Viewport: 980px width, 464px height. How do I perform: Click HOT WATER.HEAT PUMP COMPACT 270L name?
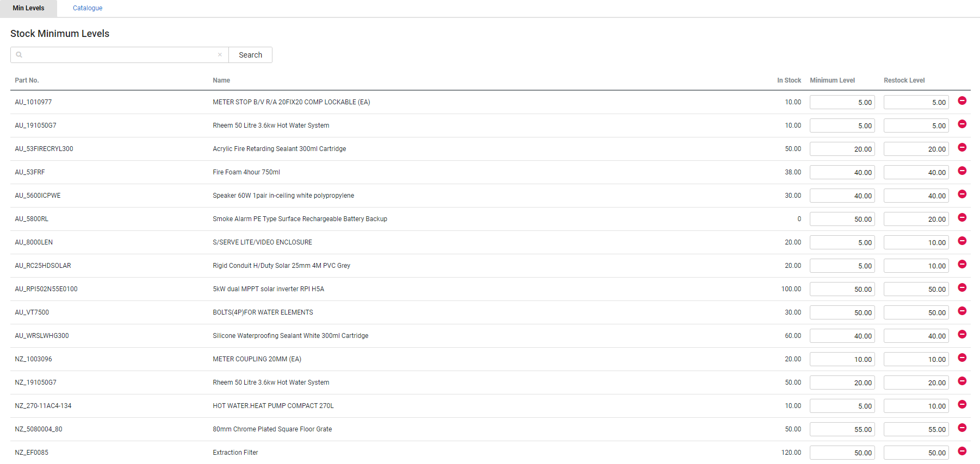tap(274, 406)
